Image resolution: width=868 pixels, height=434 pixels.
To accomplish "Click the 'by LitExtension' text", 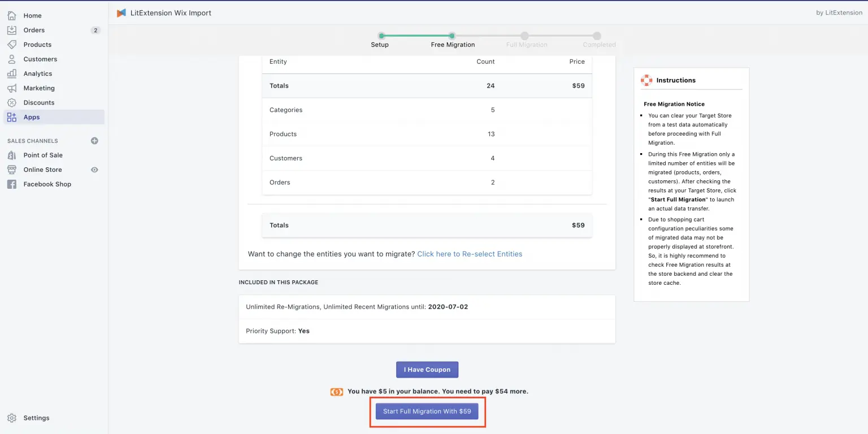I will point(839,13).
